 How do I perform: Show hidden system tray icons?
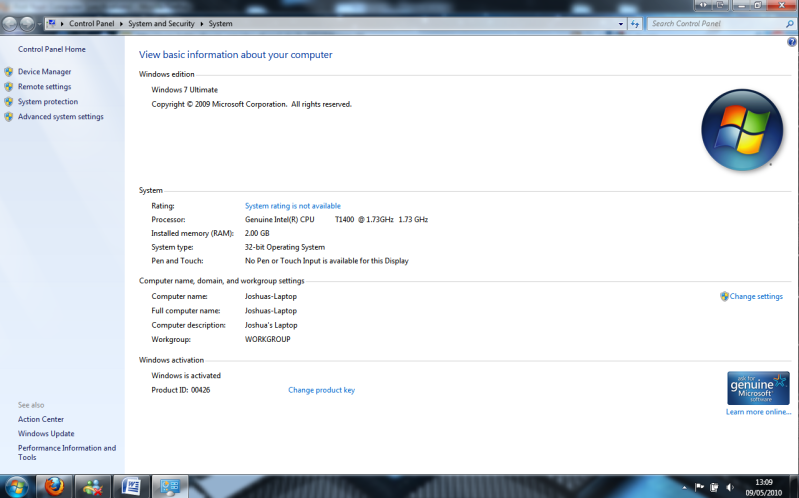click(x=683, y=487)
